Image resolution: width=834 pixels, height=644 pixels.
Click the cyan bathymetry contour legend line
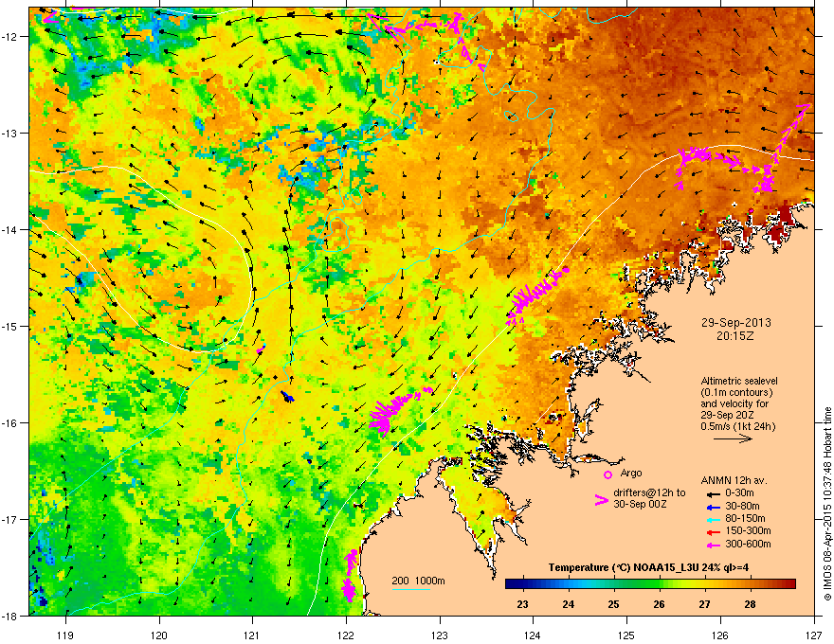click(411, 589)
